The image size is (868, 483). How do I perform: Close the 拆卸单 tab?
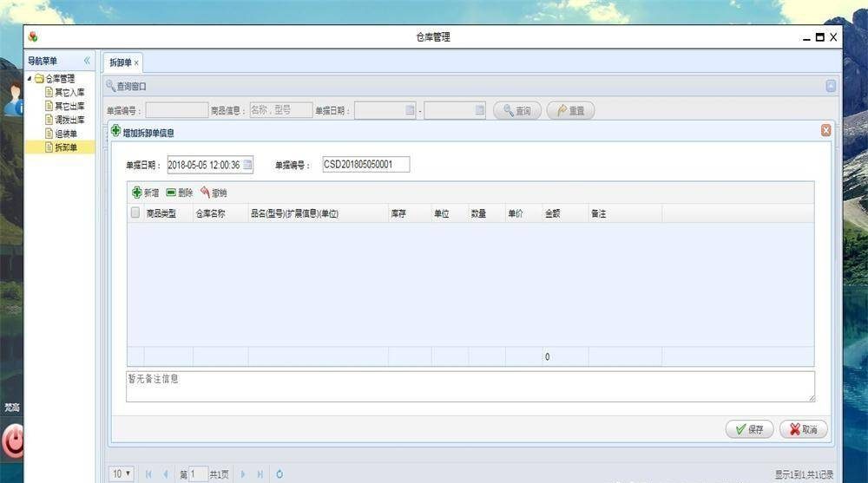tap(136, 63)
